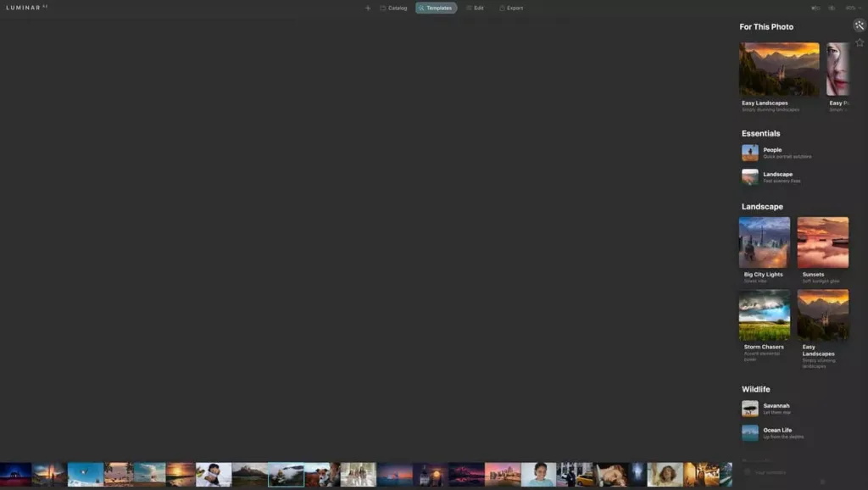Switch to the Edit tab
Screen dimensions: 868x490
coord(475,8)
